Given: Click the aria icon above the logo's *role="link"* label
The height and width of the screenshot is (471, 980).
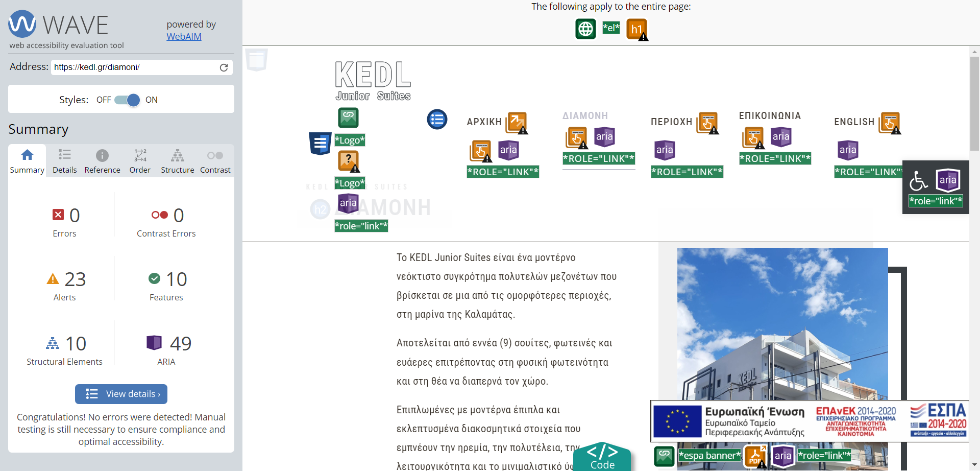Looking at the screenshot, I should [x=348, y=203].
